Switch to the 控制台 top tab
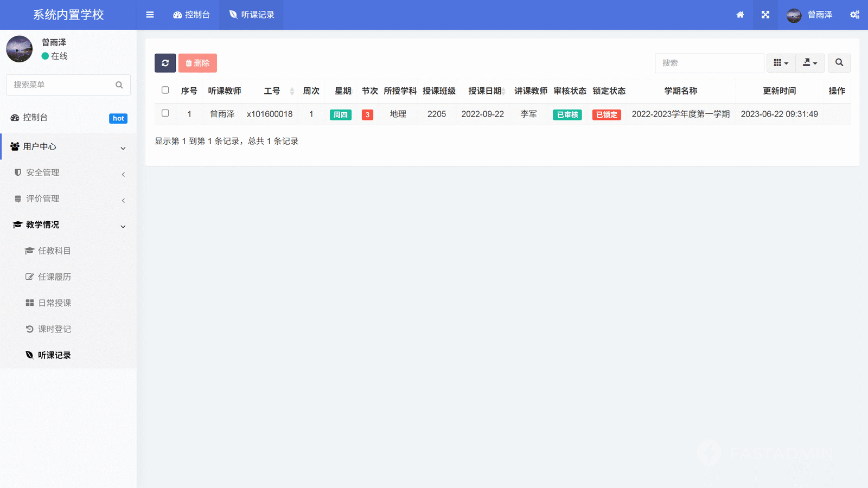 192,15
